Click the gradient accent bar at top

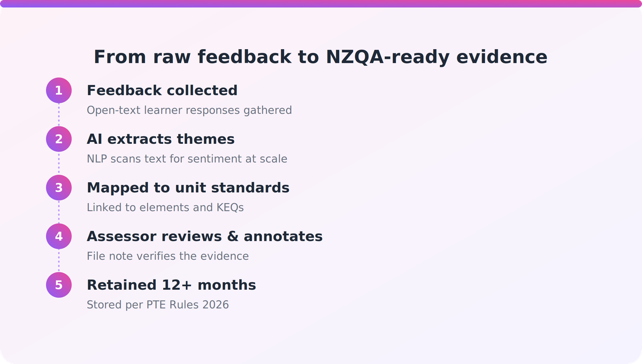pos(321,3)
